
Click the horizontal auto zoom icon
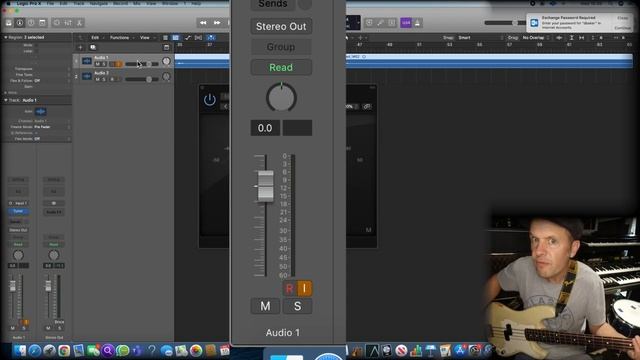point(582,38)
